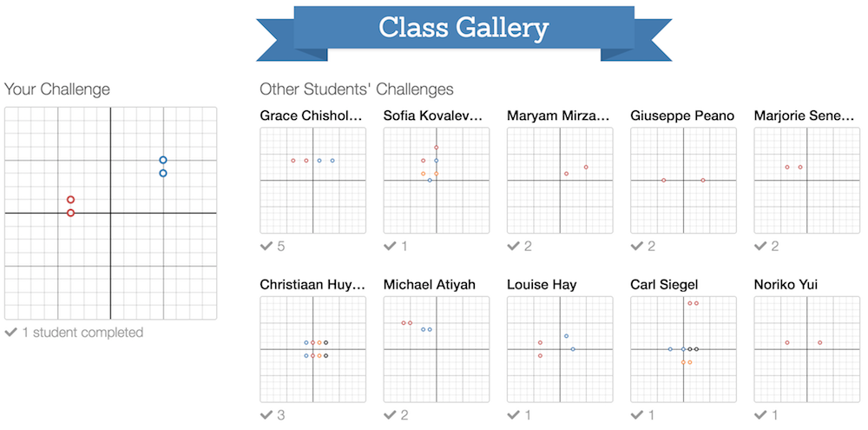The width and height of the screenshot is (868, 430).
Task: Open the Your Challenge graph
Action: pos(110,213)
